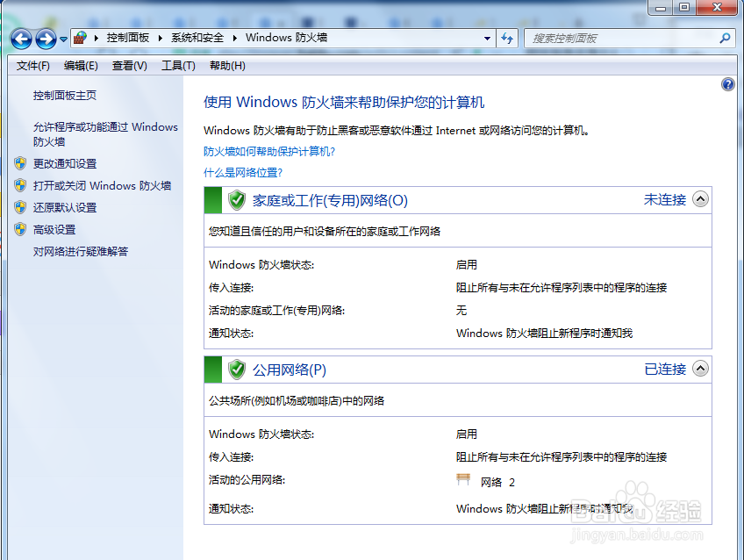Open recent pages dropdown beside Forward arrow
The height and width of the screenshot is (560, 744).
(x=63, y=39)
